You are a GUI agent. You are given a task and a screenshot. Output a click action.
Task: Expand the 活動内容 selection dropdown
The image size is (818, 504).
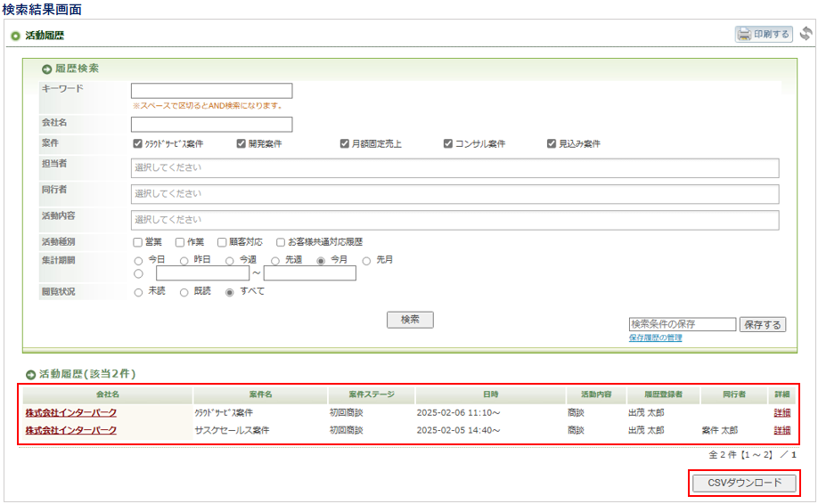click(x=454, y=219)
